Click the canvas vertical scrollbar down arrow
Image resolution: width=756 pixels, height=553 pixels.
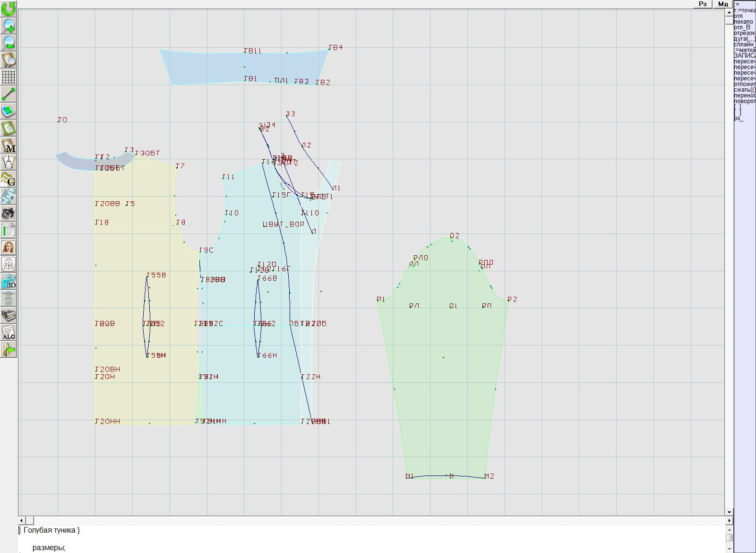click(x=729, y=512)
